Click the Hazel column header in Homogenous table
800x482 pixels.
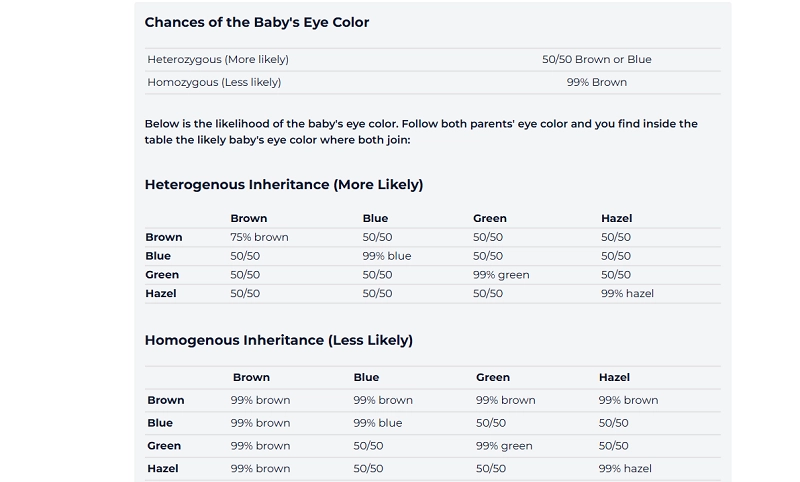coord(614,378)
